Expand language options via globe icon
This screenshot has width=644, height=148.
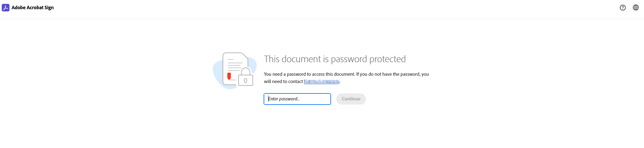636,8
